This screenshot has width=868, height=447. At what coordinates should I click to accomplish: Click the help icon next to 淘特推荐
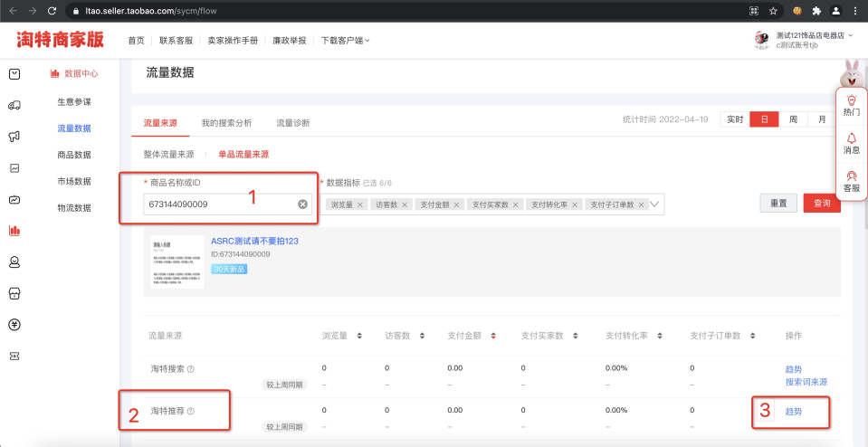click(191, 411)
